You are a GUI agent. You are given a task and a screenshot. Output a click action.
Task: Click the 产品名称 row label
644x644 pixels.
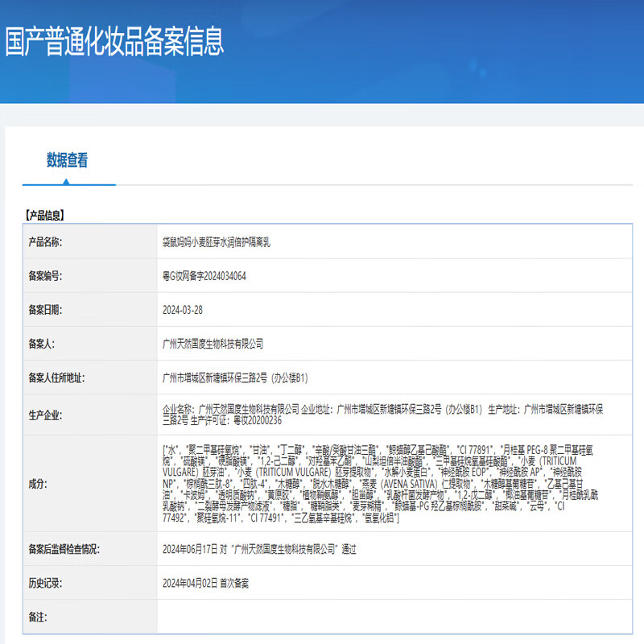(45, 242)
